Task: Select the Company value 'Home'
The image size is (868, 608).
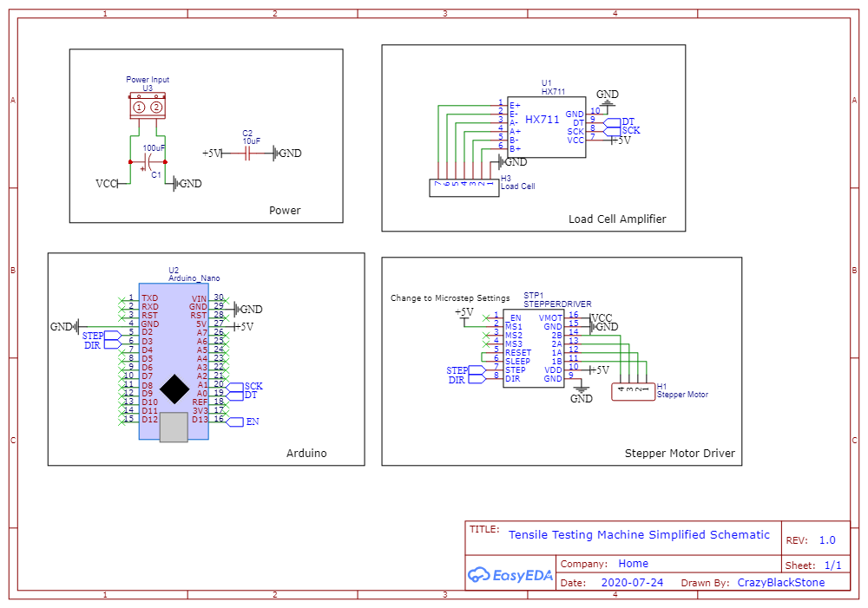Action: coord(634,563)
